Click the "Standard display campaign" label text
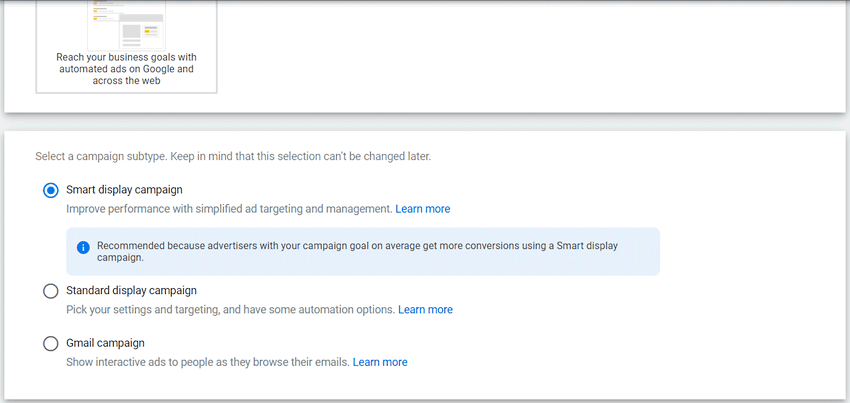Screen dimensions: 850x403 coord(131,291)
